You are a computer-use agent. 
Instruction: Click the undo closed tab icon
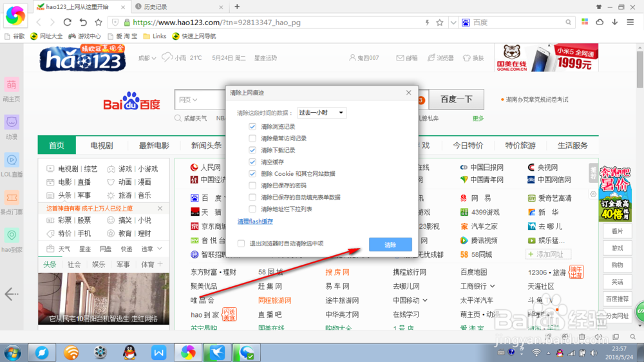click(x=83, y=22)
